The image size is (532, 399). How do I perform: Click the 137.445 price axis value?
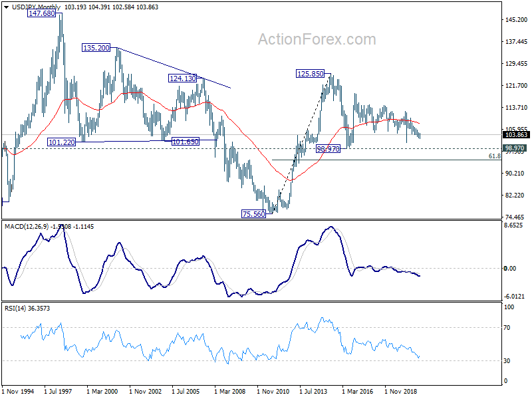coord(516,42)
